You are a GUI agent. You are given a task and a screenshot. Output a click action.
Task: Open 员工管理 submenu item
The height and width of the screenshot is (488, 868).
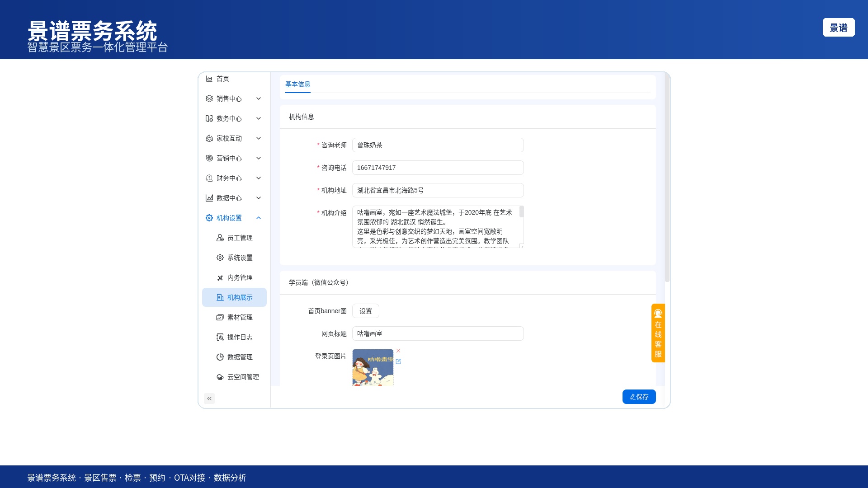tap(234, 238)
